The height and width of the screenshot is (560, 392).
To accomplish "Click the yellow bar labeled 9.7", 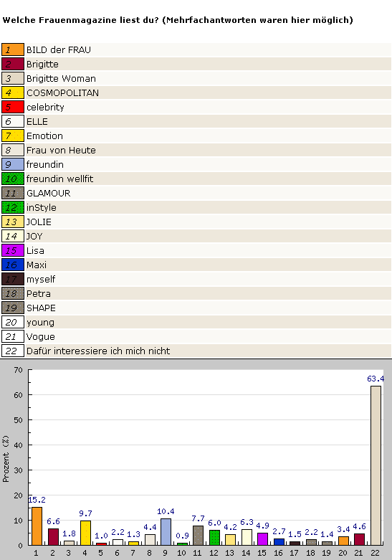I will click(x=85, y=533).
